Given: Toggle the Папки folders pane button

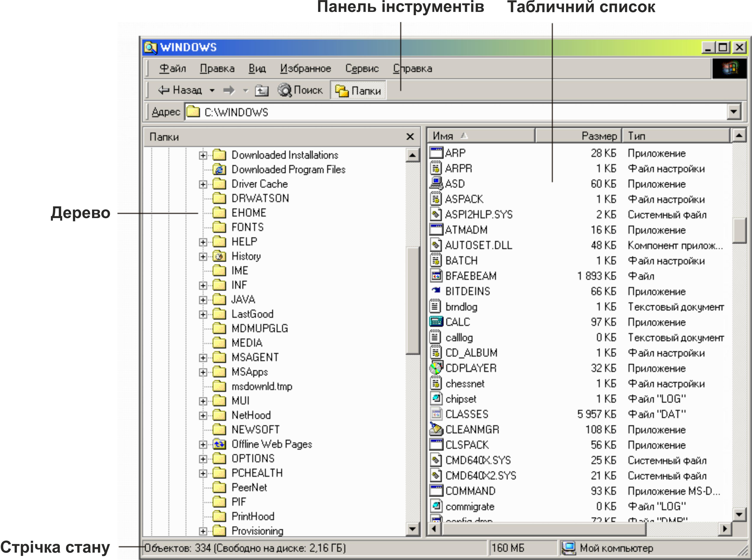Looking at the screenshot, I should [358, 91].
